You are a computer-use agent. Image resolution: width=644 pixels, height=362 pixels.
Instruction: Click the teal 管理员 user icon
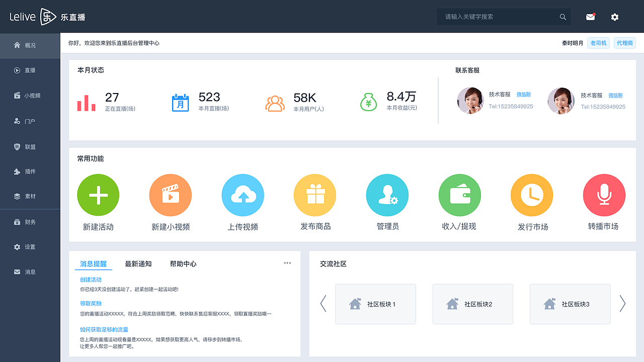[x=387, y=195]
